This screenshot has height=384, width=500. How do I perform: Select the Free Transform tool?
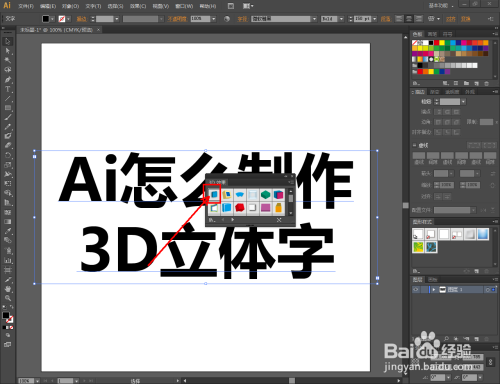coord(8,183)
